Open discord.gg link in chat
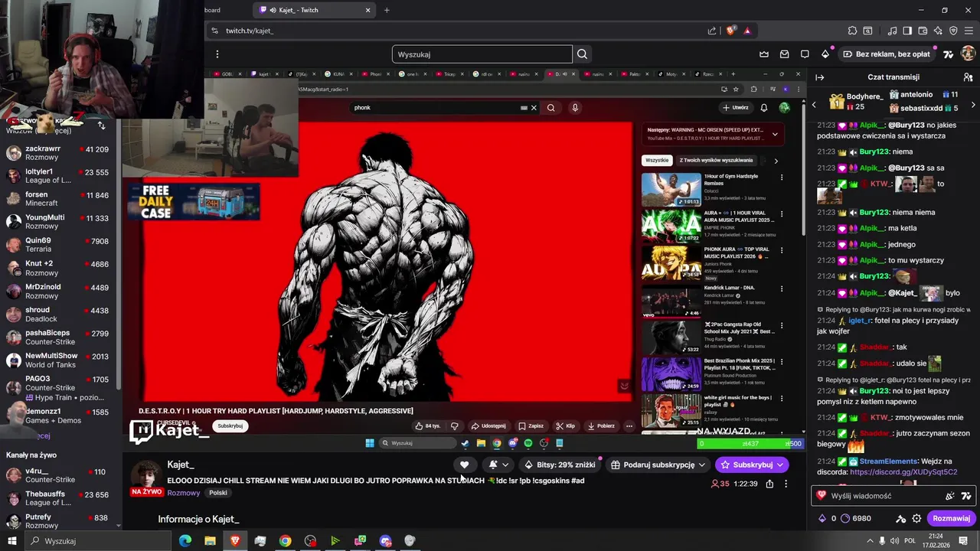The height and width of the screenshot is (551, 980). (903, 472)
